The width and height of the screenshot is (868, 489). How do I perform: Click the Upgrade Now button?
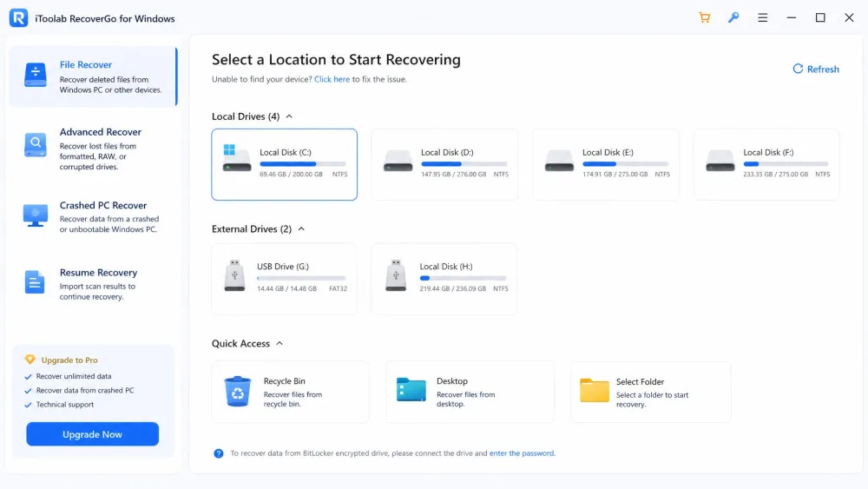pos(93,434)
